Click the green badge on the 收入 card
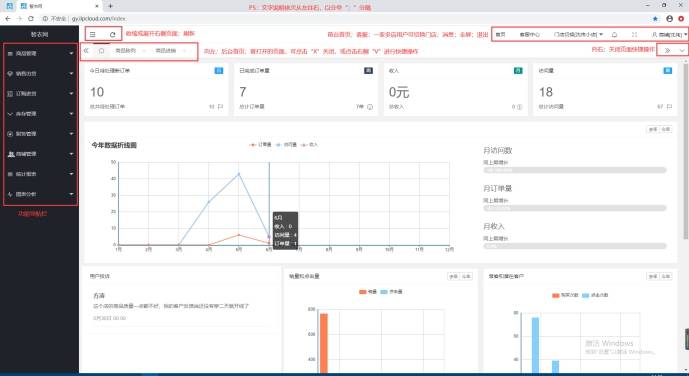 [518, 70]
